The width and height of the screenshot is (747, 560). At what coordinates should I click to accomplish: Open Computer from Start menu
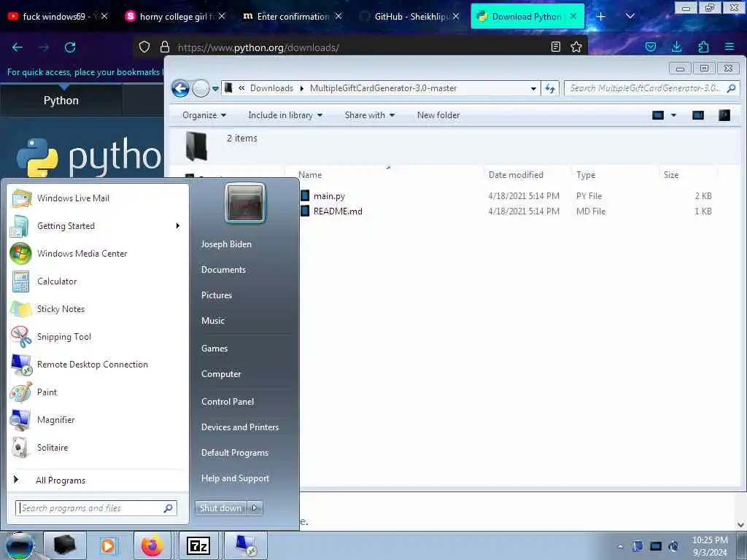click(221, 374)
